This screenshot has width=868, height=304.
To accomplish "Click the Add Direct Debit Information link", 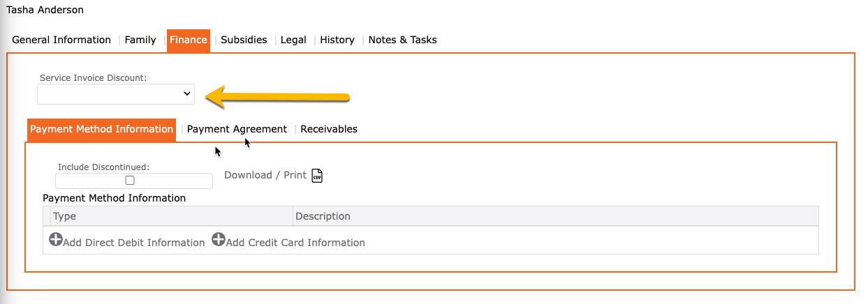I will point(133,243).
